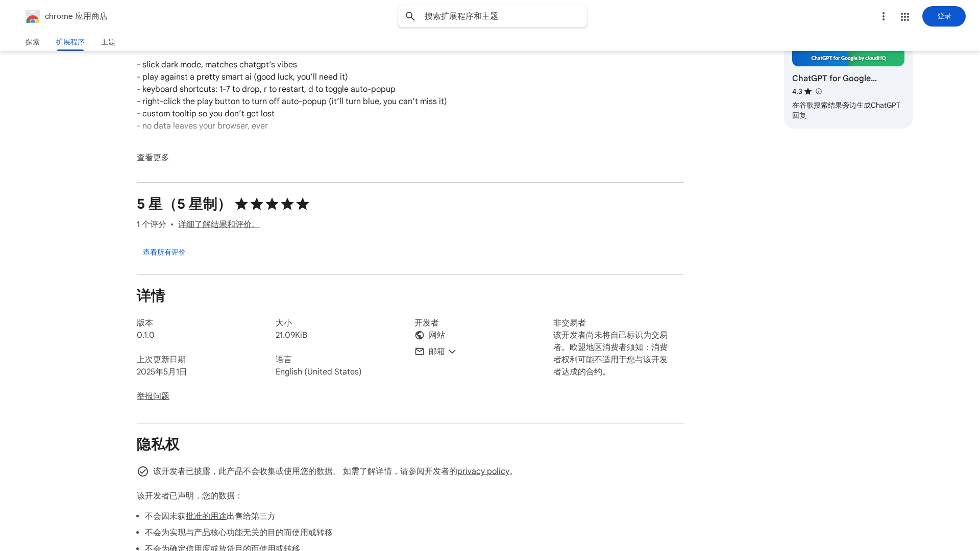
Task: Open 详细了解结果和评价 link
Action: point(218,224)
